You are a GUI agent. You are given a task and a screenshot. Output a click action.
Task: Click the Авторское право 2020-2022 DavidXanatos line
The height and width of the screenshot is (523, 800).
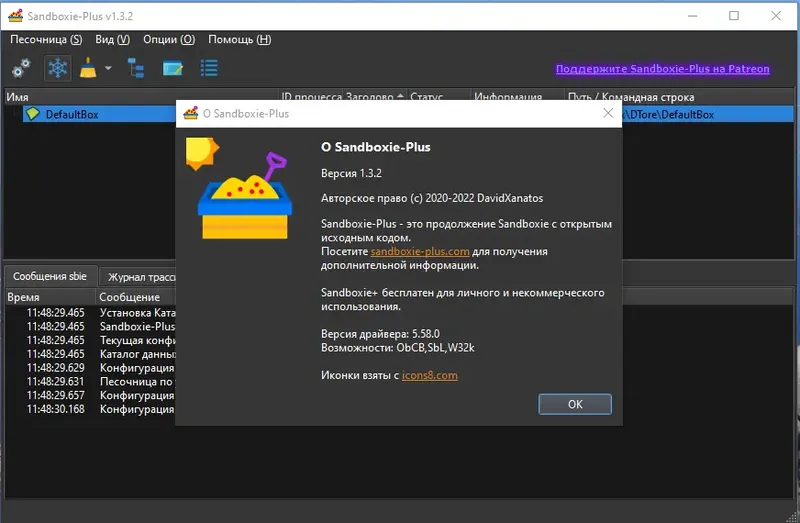click(432, 198)
